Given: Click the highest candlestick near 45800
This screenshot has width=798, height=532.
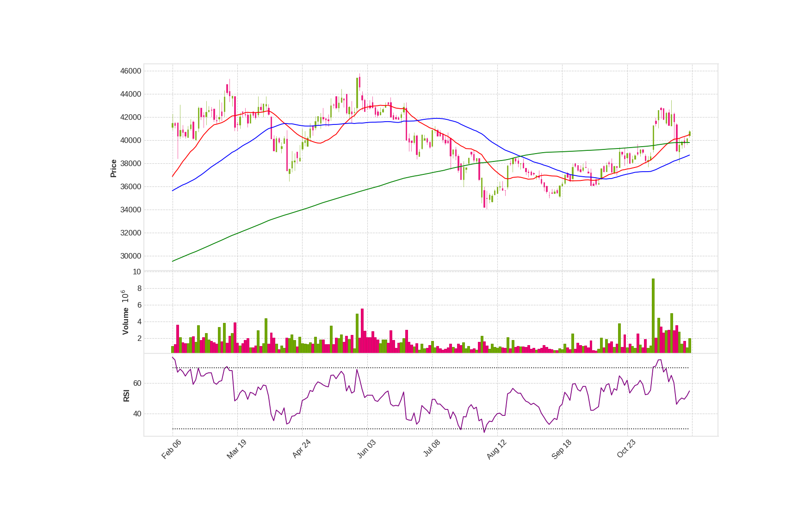Looking at the screenshot, I should (359, 82).
